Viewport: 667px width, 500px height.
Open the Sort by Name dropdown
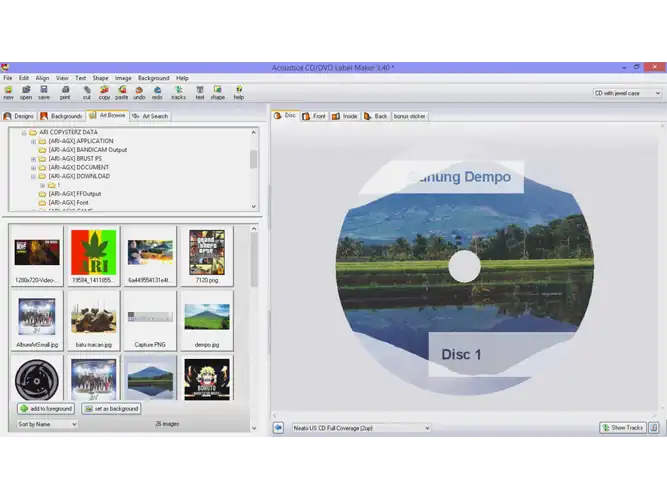pyautogui.click(x=47, y=424)
